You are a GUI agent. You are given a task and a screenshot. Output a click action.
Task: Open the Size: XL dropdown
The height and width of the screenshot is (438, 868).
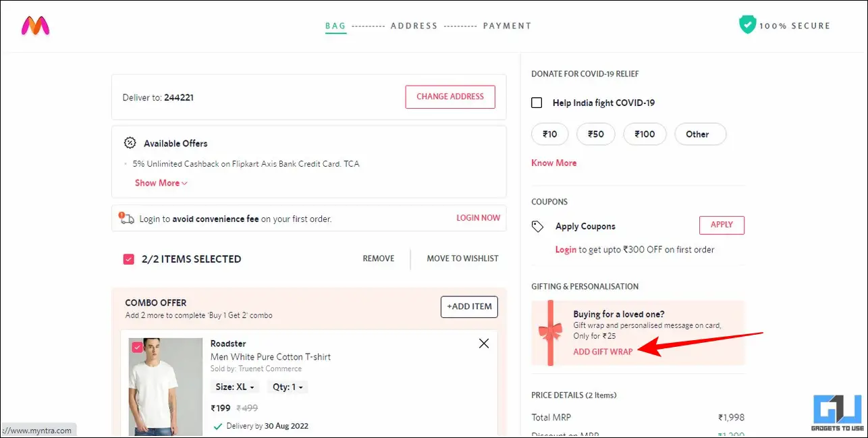(x=235, y=387)
